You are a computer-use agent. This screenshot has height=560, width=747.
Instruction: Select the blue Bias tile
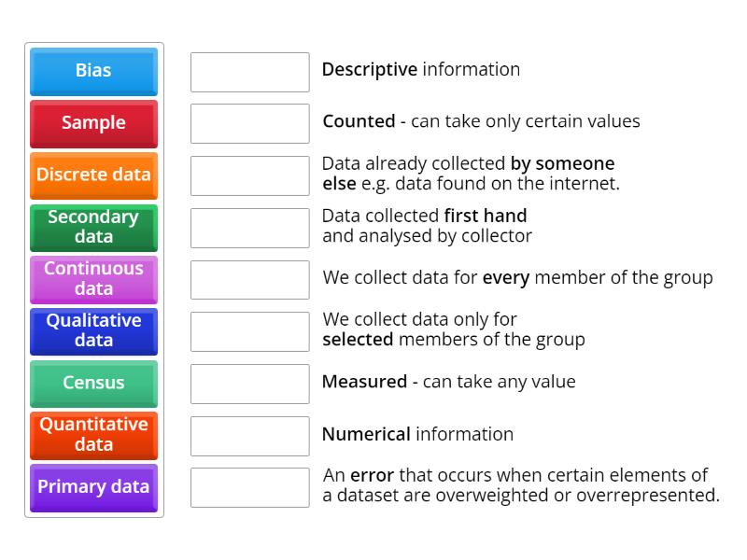click(x=93, y=71)
